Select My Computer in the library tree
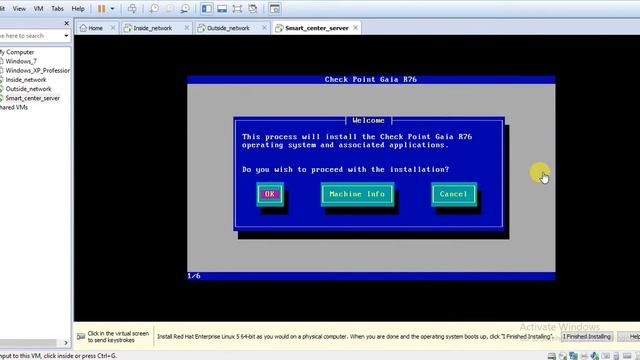 17,52
